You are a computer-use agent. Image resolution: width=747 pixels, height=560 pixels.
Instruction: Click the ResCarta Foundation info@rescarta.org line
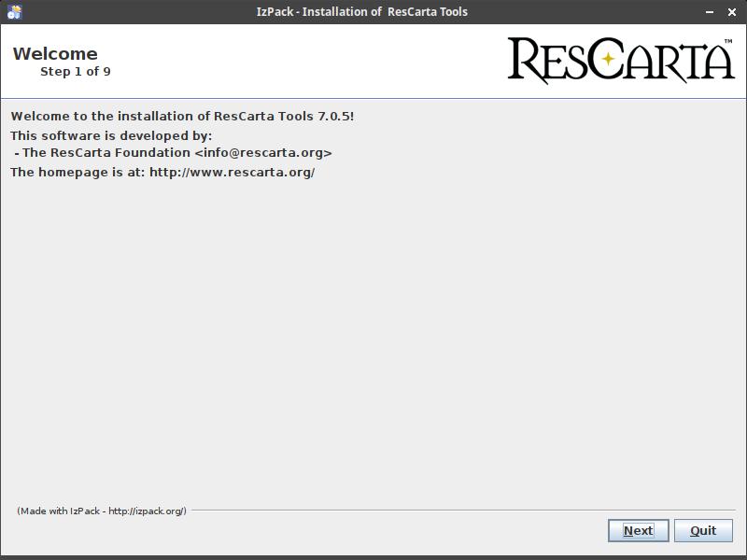(174, 153)
